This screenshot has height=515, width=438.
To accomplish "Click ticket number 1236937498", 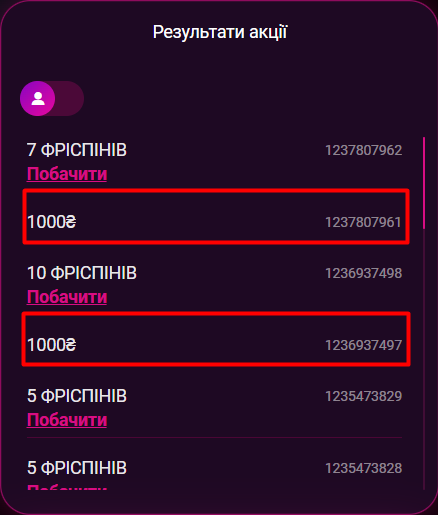I will pyautogui.click(x=363, y=273).
